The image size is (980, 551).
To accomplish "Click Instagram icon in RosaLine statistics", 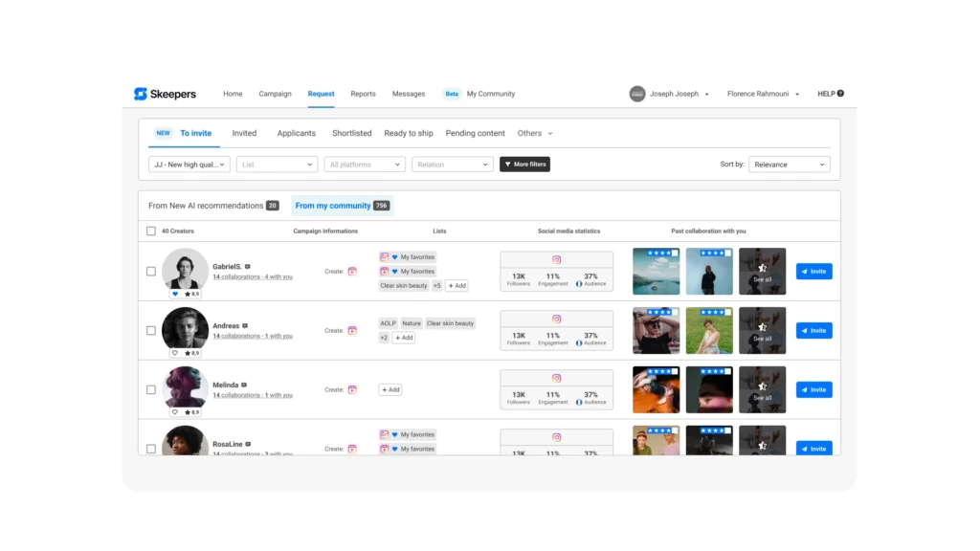I will (x=556, y=437).
